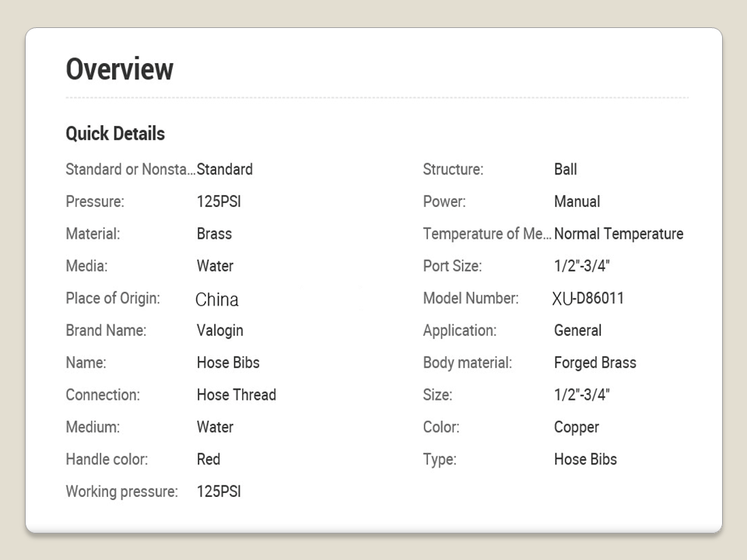Click the Handle color value Red
The image size is (747, 560).
[x=208, y=460]
